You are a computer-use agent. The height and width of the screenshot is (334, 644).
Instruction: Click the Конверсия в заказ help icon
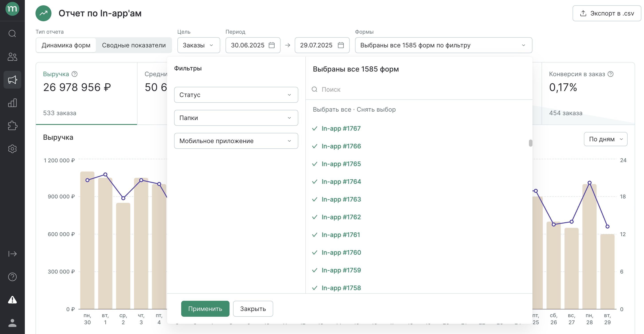coord(611,74)
